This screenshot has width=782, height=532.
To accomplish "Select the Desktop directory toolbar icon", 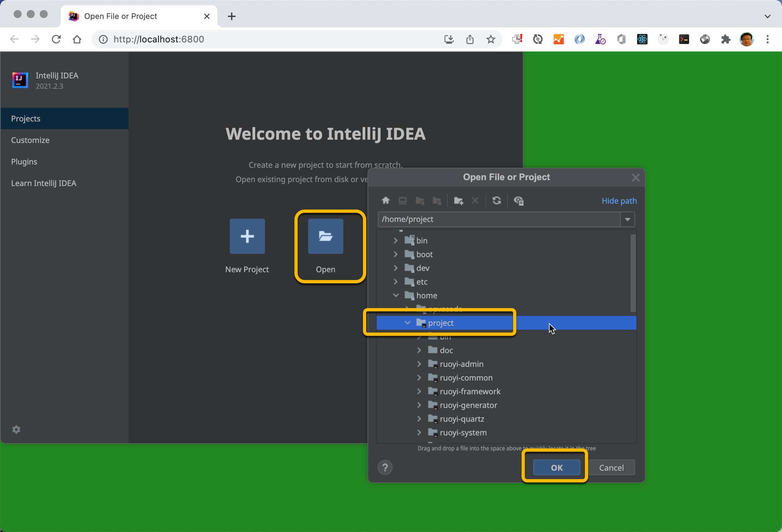I will click(403, 200).
